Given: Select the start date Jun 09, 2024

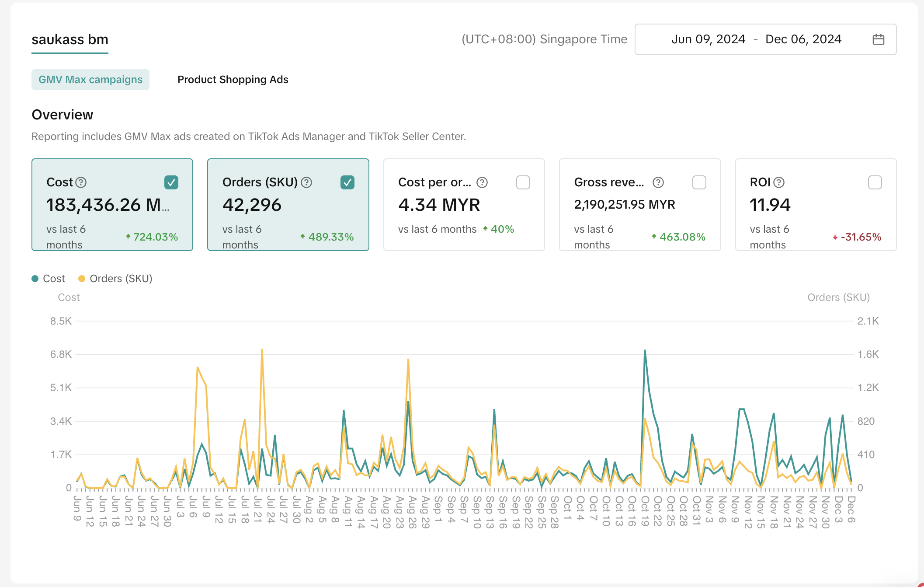Looking at the screenshot, I should point(708,39).
